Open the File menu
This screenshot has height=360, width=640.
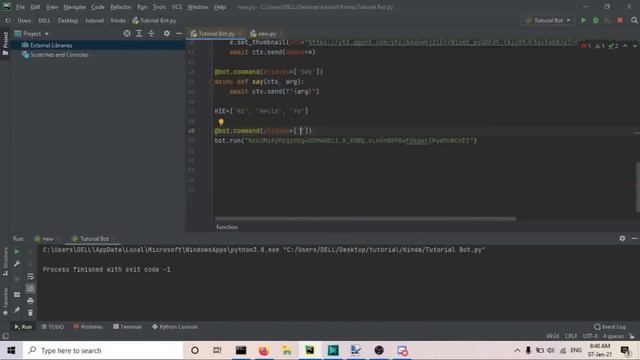[x=20, y=7]
